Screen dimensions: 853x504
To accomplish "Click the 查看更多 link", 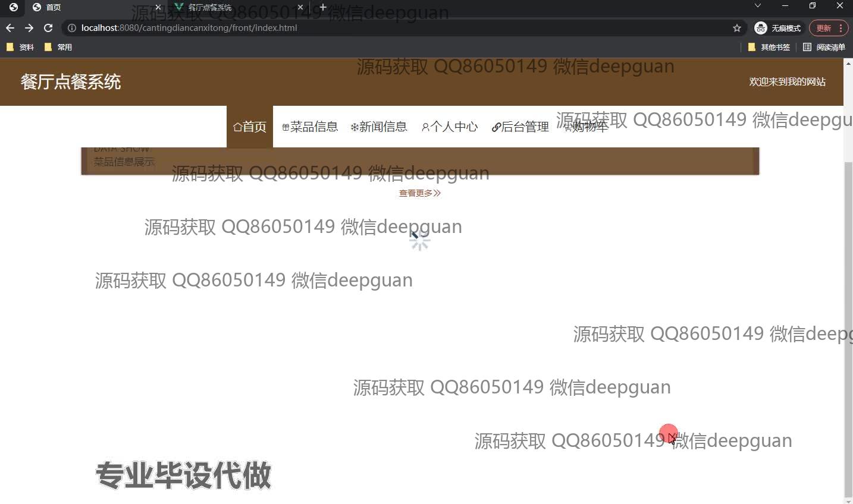I will click(419, 193).
